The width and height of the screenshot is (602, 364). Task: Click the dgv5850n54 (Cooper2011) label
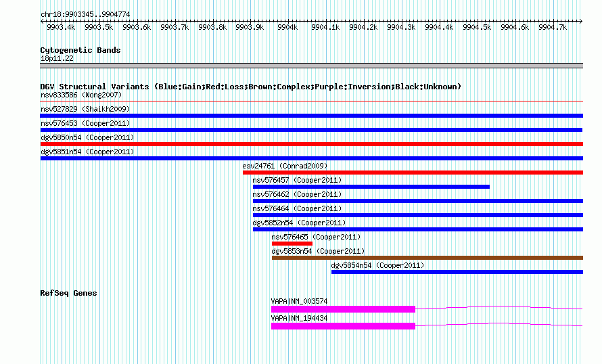click(87, 137)
